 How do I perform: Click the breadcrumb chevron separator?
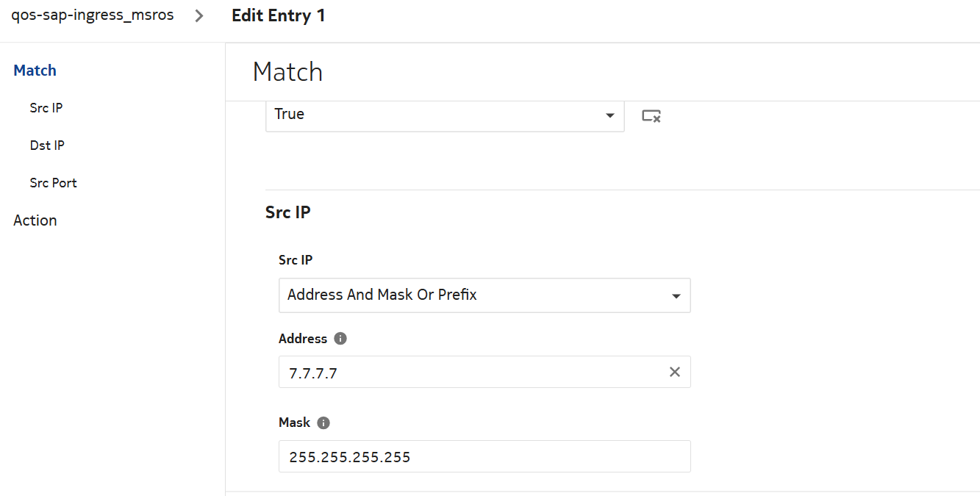click(x=199, y=16)
